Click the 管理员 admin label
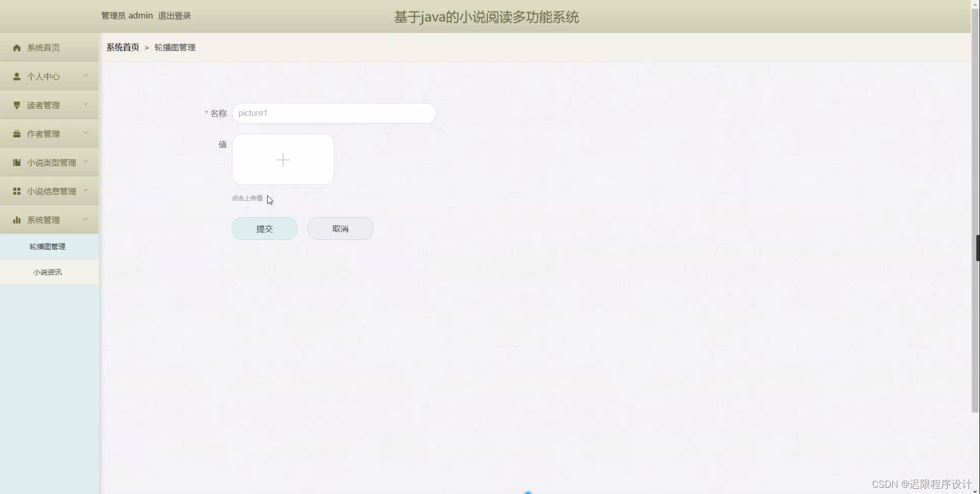This screenshot has height=494, width=980. click(x=127, y=16)
